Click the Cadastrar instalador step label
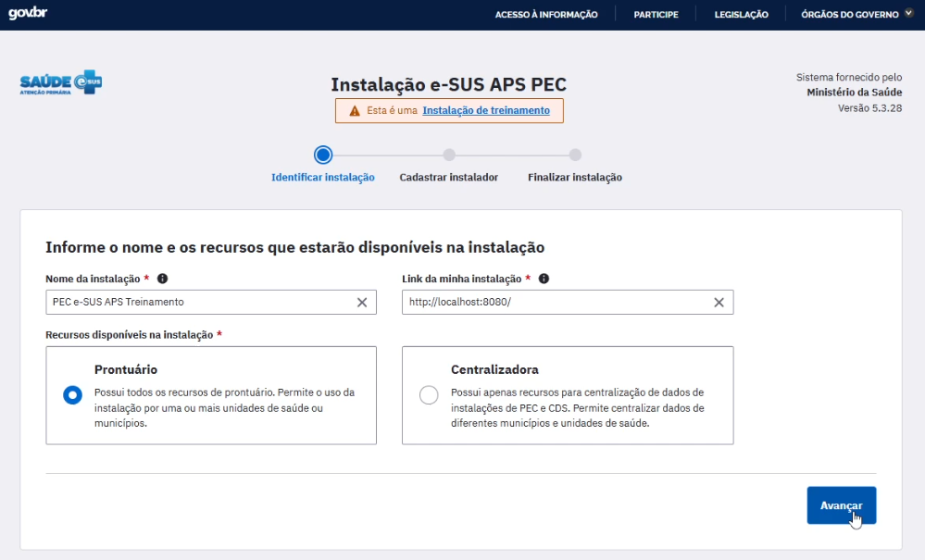The width and height of the screenshot is (925, 560). click(449, 178)
